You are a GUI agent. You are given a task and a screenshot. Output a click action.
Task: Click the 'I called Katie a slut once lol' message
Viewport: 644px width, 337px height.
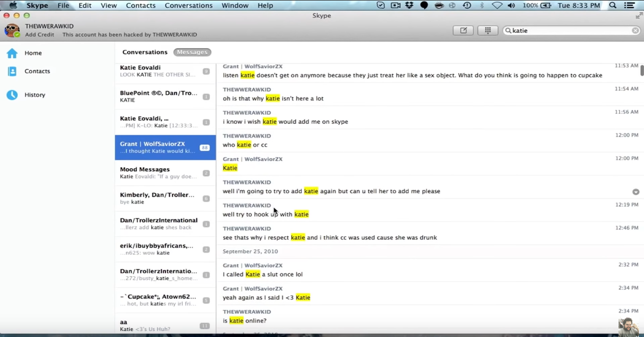pos(263,274)
